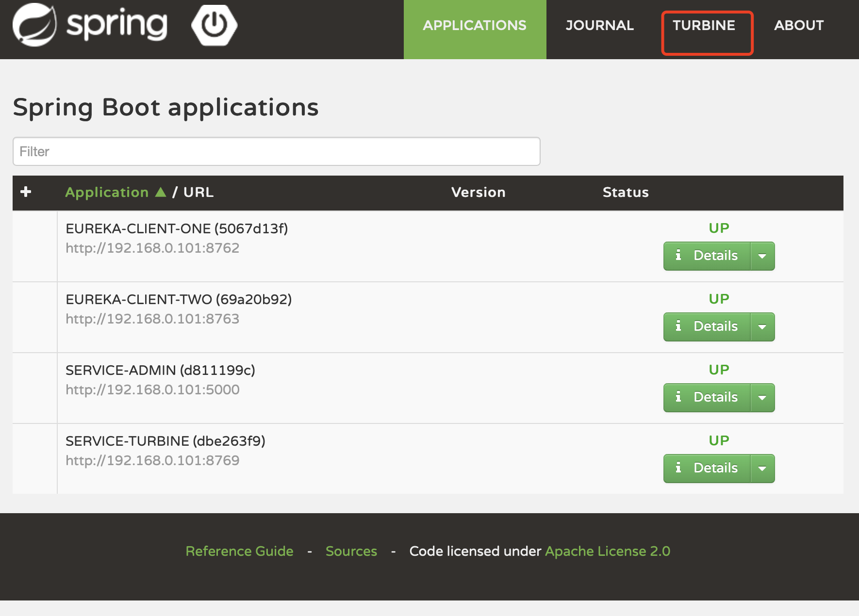This screenshot has height=616, width=859.
Task: Click URL http://192.168.0.101:8769
Action: click(x=152, y=460)
